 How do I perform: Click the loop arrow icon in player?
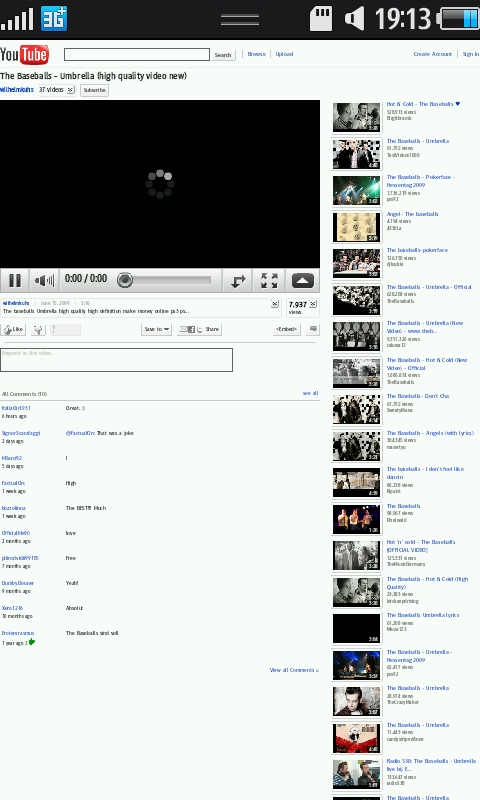[238, 281]
